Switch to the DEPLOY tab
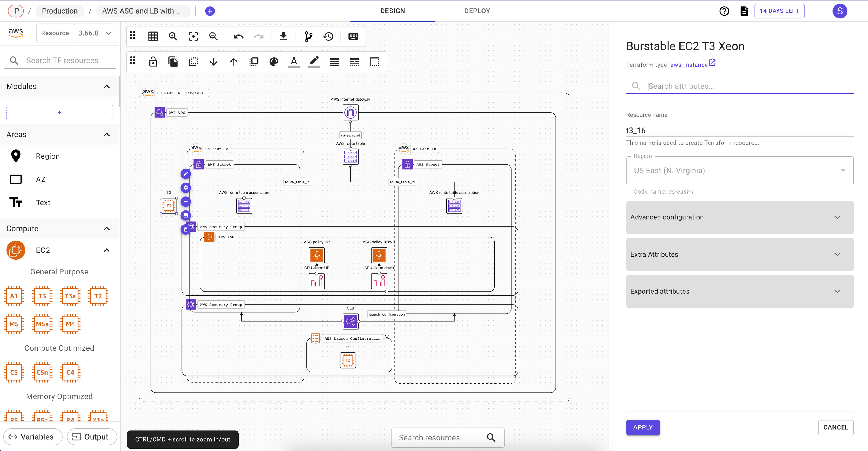Image resolution: width=868 pixels, height=451 pixels. (477, 11)
